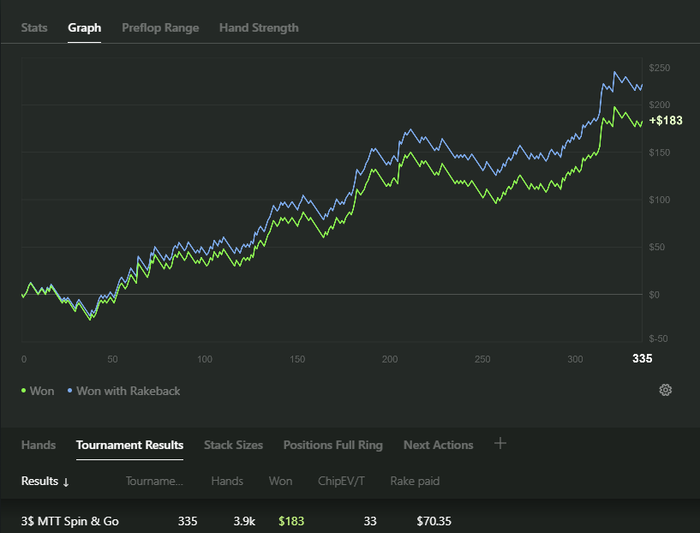This screenshot has width=700, height=533.
Task: Add a new tab with the plus icon
Action: (x=500, y=444)
